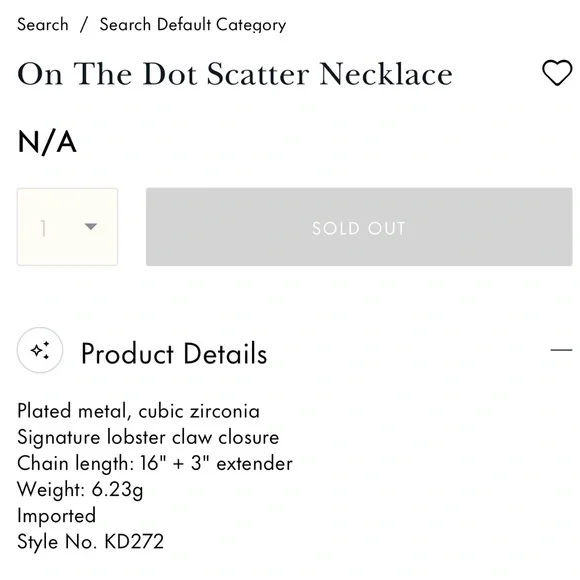
Task: Go to Search breadcrumb link
Action: 43,25
